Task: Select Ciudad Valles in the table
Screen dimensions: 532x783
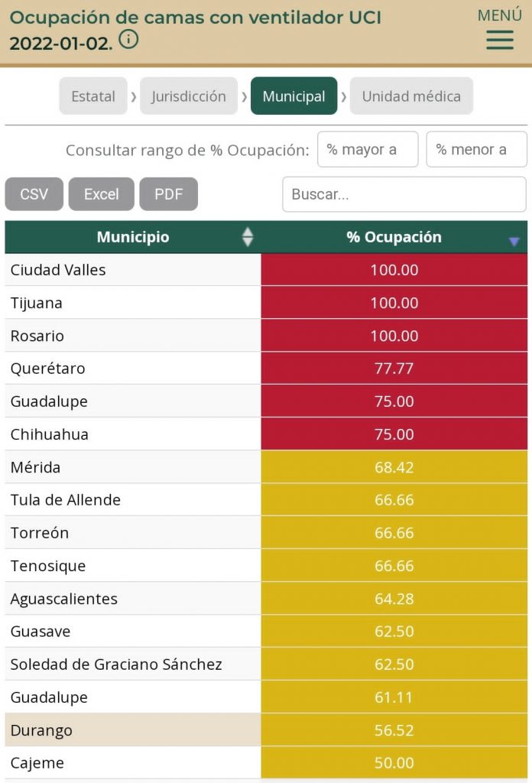Action: (x=130, y=270)
